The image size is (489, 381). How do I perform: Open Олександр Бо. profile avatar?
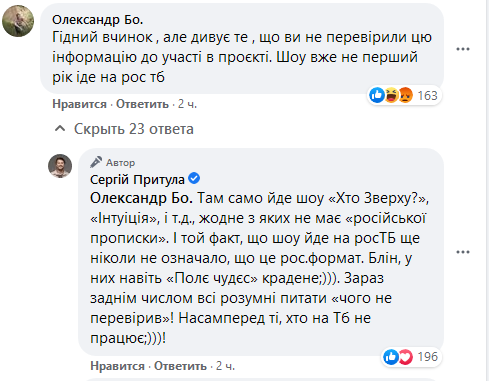(18, 21)
